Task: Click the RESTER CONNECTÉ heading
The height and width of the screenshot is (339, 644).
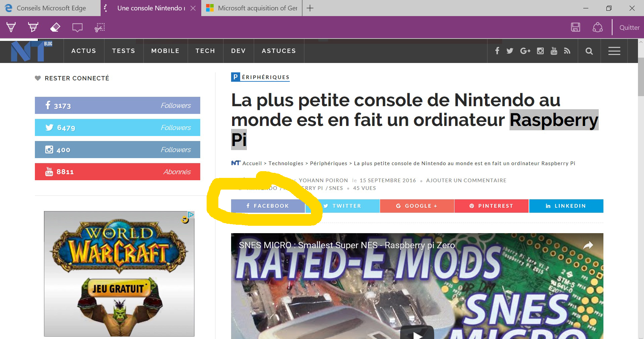Action: (x=77, y=78)
